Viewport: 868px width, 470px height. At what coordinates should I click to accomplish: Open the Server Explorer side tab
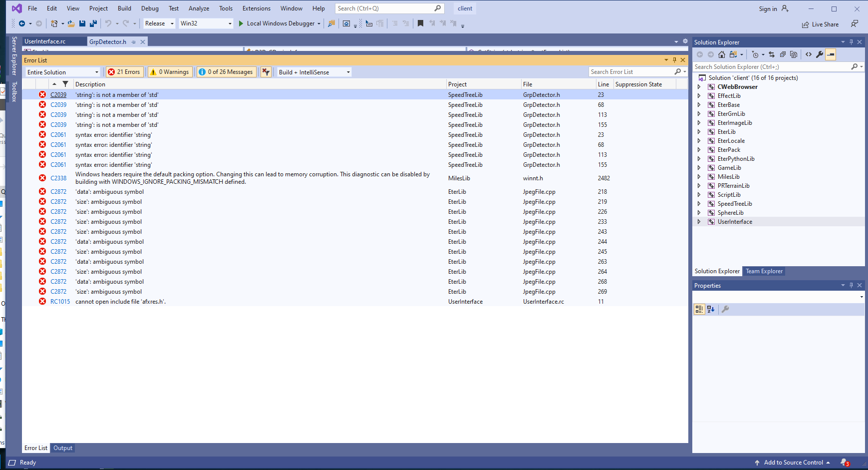[x=14, y=55]
